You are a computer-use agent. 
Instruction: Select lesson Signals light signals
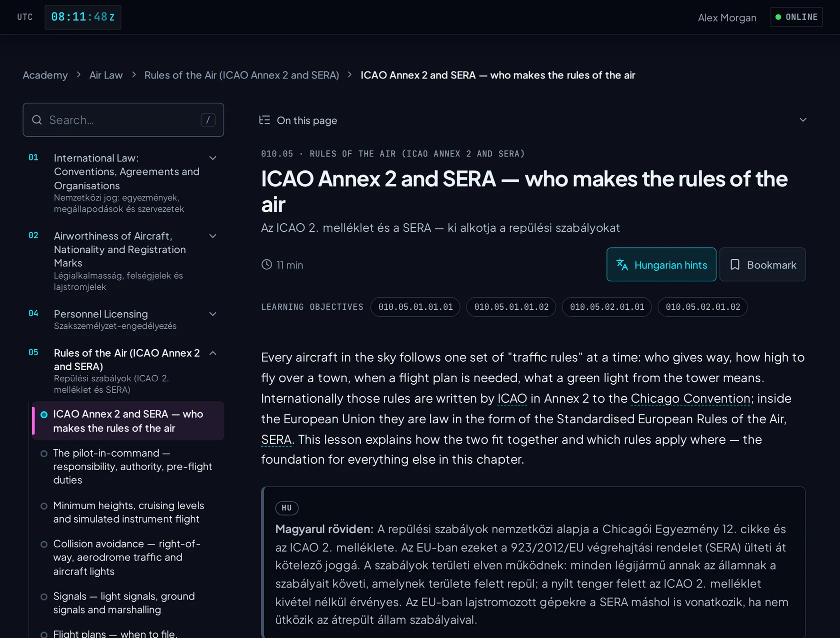[x=128, y=603]
